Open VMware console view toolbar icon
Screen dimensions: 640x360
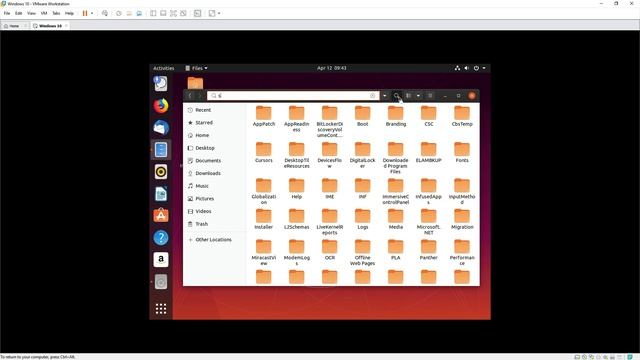[x=198, y=13]
